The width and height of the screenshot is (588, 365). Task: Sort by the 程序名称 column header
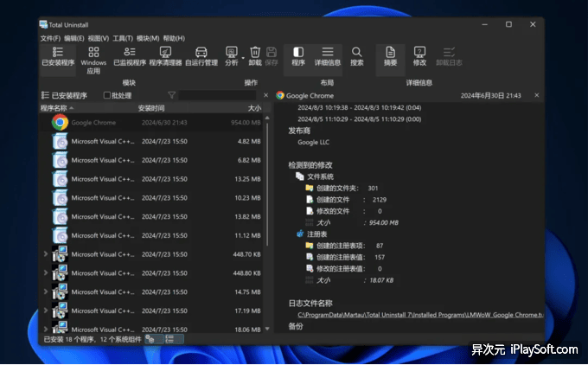[54, 108]
